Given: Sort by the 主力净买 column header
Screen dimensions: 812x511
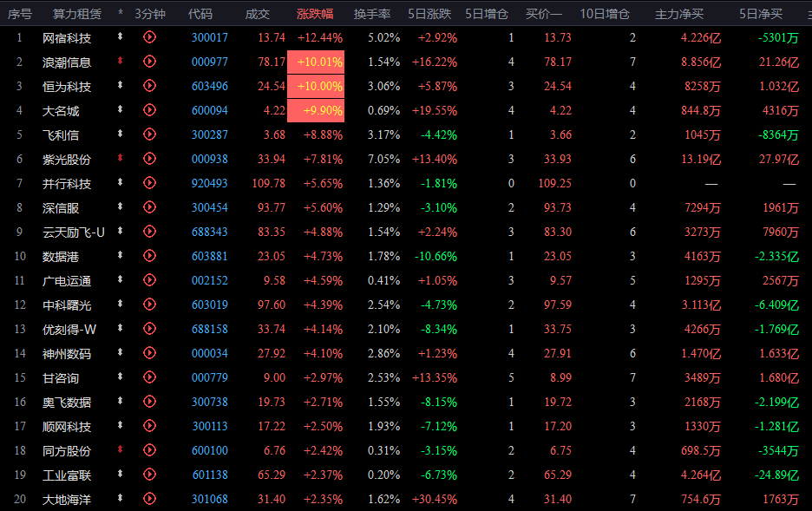Looking at the screenshot, I should point(679,14).
